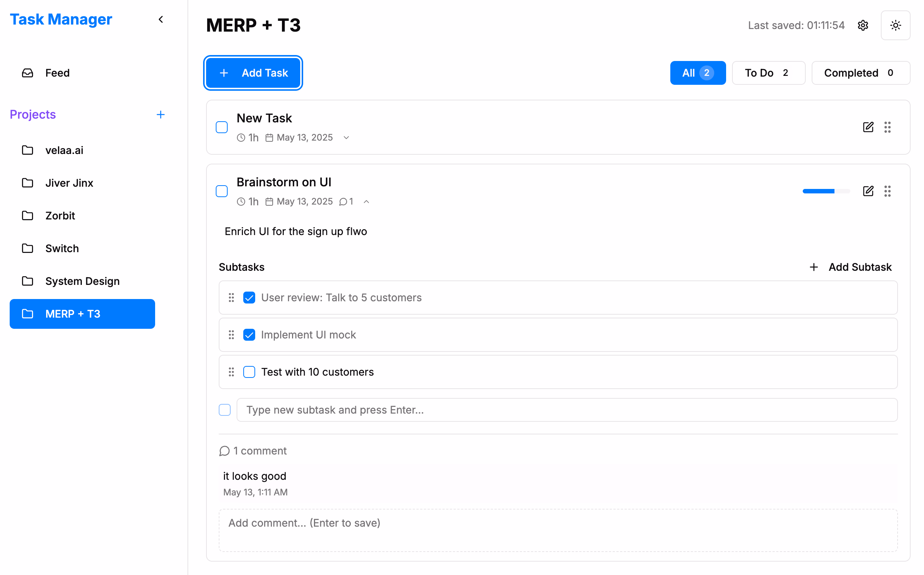Switch to light/dark mode with the sun icon
Viewport: 924px width, 575px height.
(896, 25)
